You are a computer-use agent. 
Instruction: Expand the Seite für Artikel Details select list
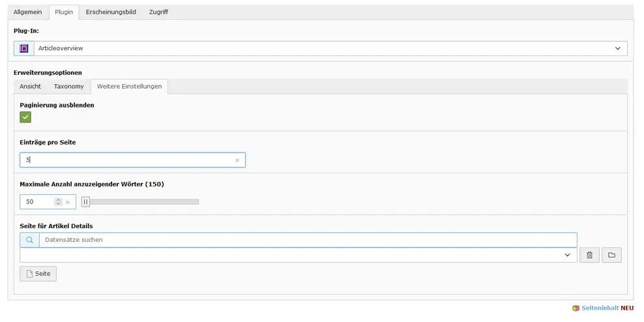pos(299,255)
